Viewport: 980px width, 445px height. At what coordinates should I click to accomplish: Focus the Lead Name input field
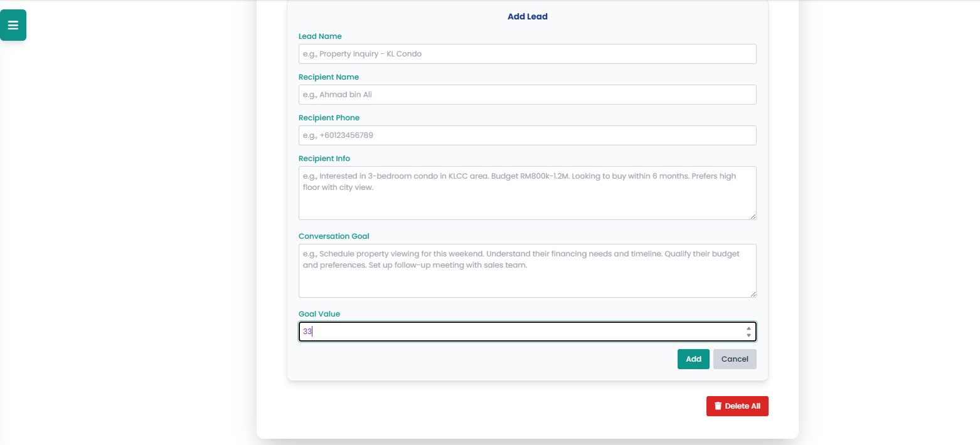[527, 54]
